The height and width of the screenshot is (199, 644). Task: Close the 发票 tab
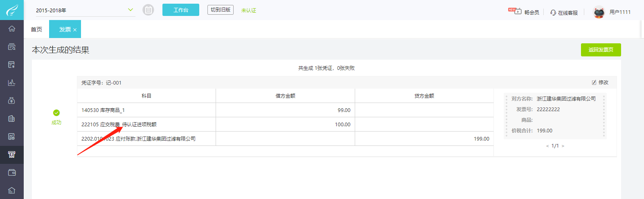[75, 30]
